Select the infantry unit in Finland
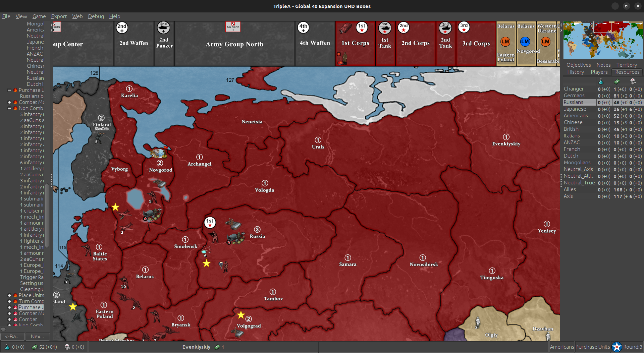Screen dimensions: 644x353 [x=99, y=137]
